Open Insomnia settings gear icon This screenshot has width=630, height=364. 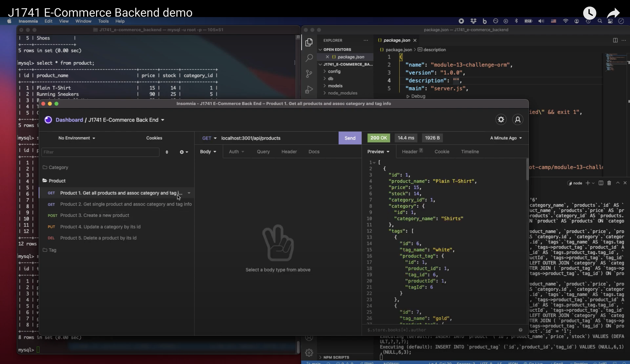tap(501, 119)
